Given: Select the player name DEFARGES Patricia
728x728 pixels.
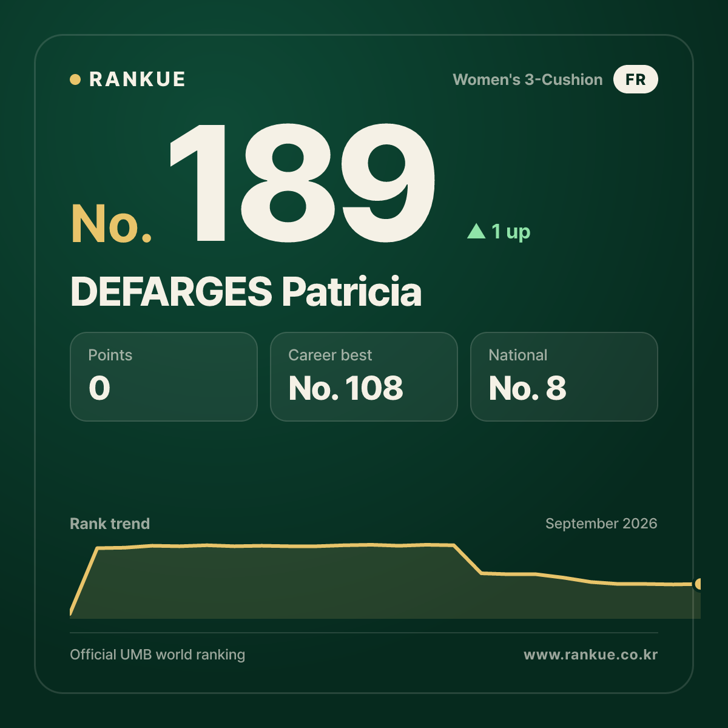Looking at the screenshot, I should tap(246, 292).
